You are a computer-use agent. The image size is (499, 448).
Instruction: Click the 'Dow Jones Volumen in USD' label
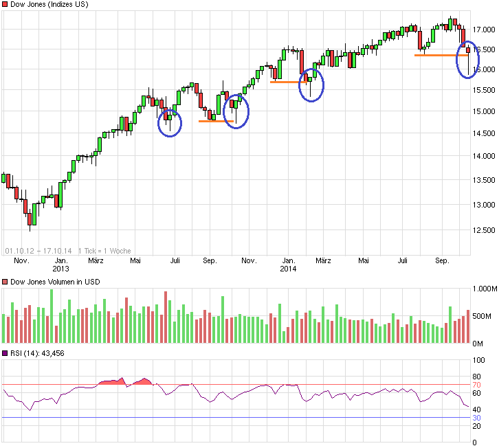pos(55,282)
